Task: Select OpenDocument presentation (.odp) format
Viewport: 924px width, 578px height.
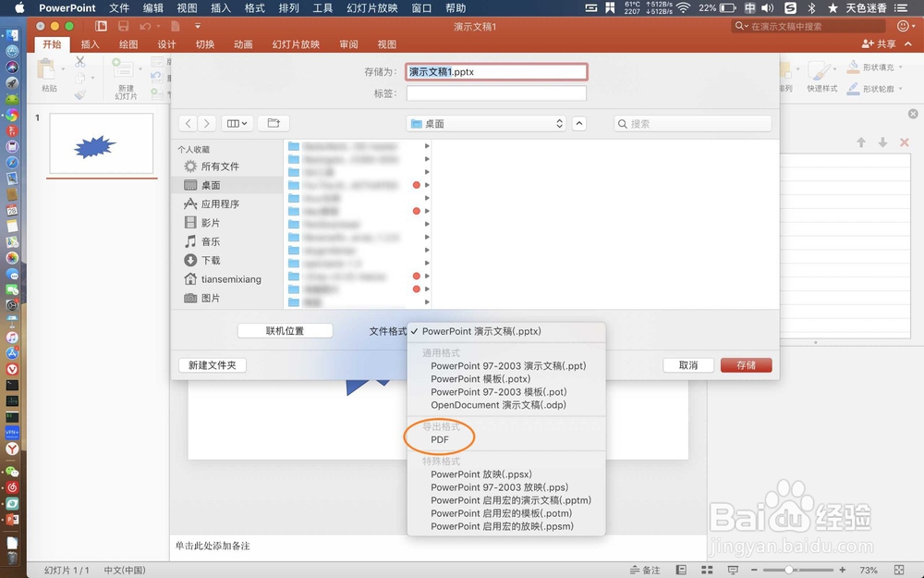Action: point(498,405)
